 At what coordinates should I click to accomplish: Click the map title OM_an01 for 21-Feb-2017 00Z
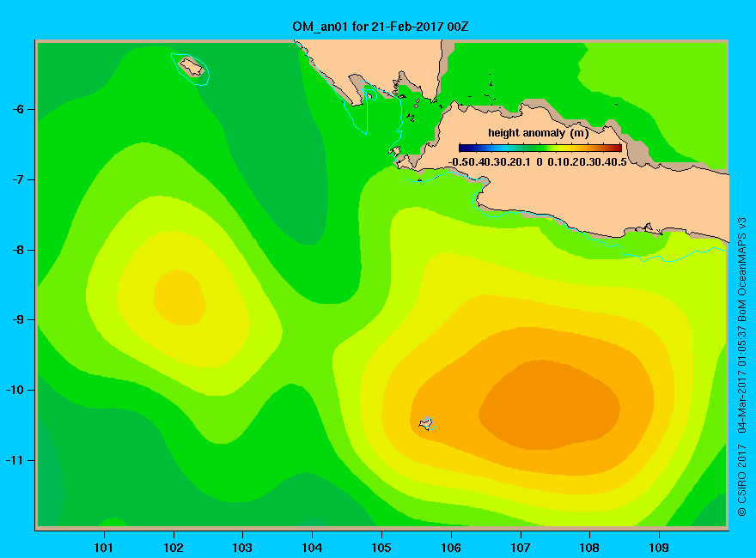click(381, 27)
